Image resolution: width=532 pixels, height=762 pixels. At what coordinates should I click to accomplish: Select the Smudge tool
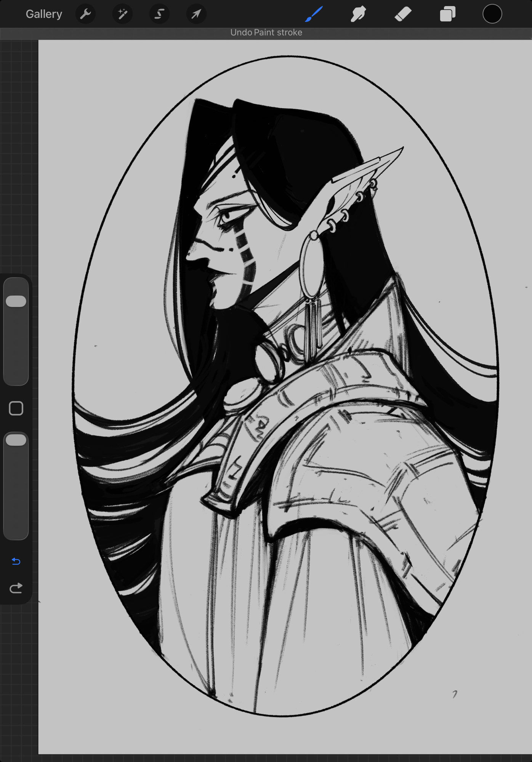click(x=358, y=14)
